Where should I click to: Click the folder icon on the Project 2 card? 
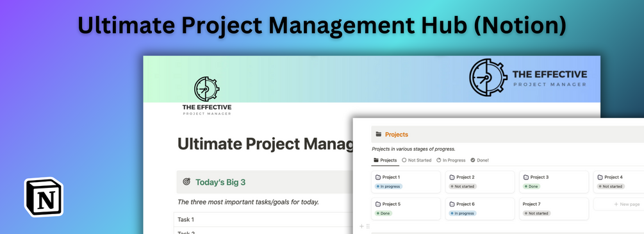pyautogui.click(x=452, y=177)
